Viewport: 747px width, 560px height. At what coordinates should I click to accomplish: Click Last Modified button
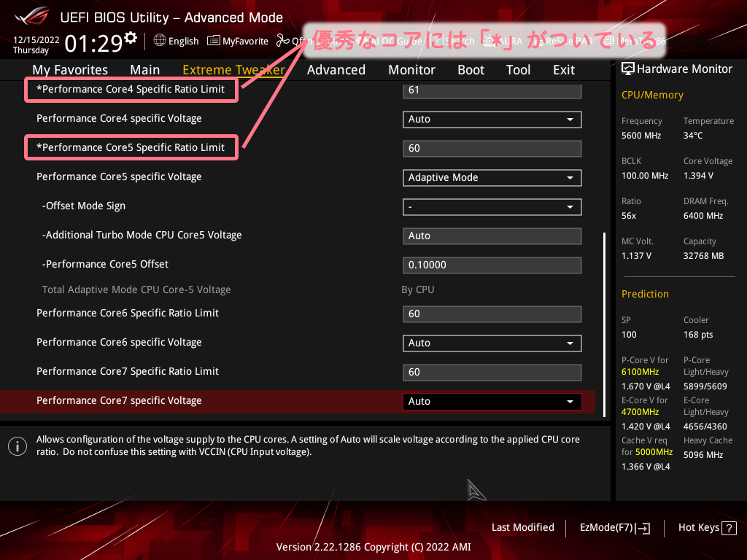(522, 527)
